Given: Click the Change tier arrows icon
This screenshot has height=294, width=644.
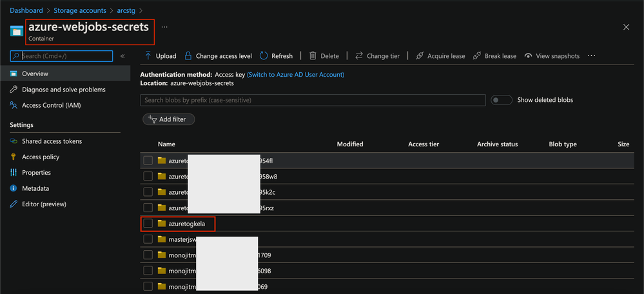Looking at the screenshot, I should pyautogui.click(x=359, y=56).
